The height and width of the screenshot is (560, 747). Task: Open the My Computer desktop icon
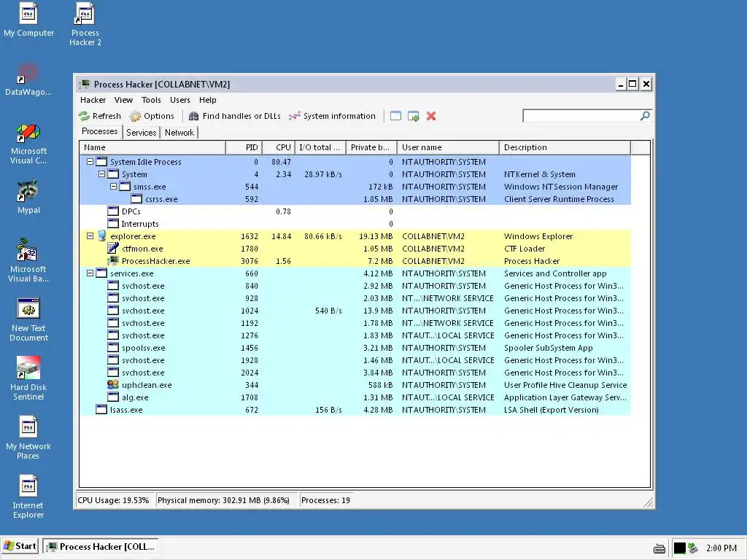[x=28, y=20]
